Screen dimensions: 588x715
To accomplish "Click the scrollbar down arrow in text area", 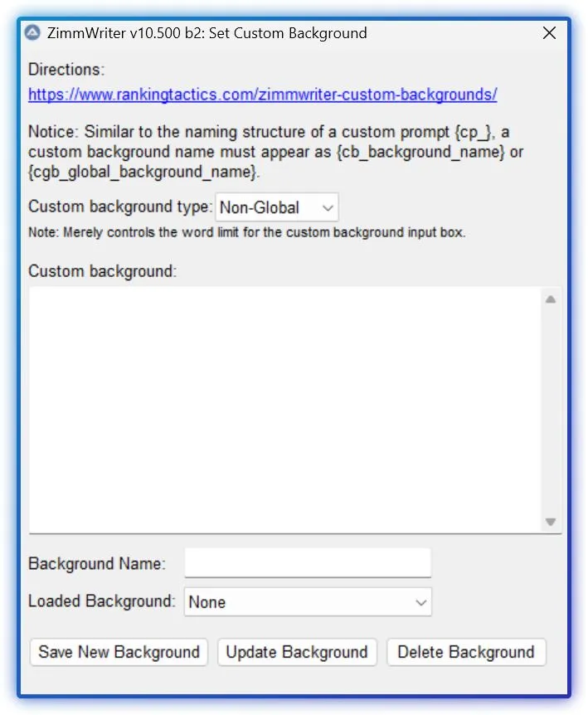I will coord(551,522).
